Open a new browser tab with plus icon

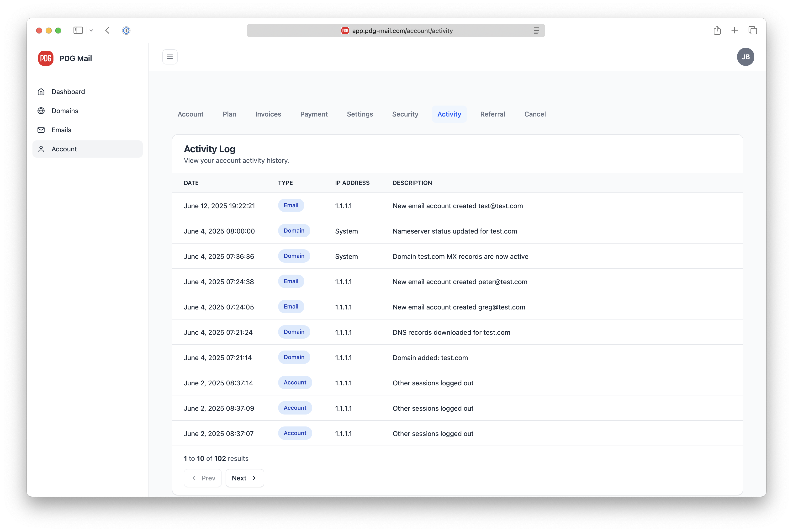tap(734, 30)
